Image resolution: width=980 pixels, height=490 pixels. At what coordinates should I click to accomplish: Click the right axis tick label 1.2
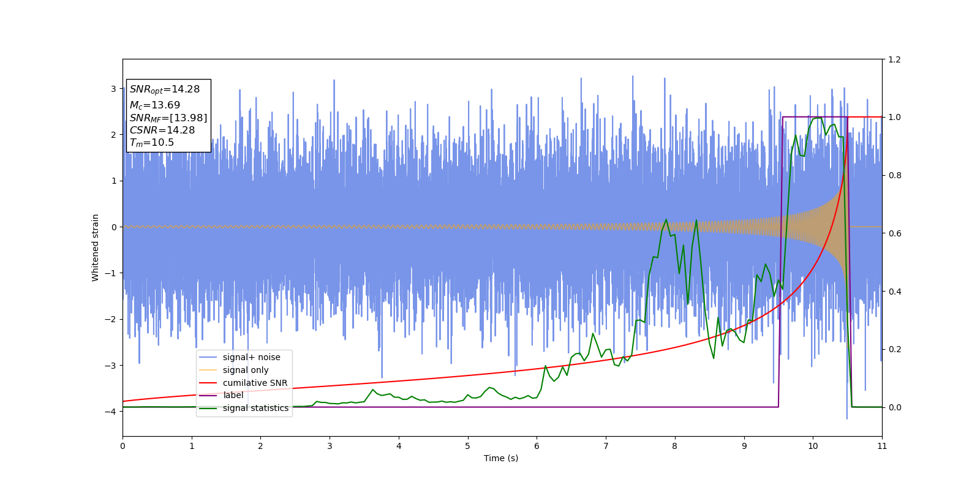[894, 59]
